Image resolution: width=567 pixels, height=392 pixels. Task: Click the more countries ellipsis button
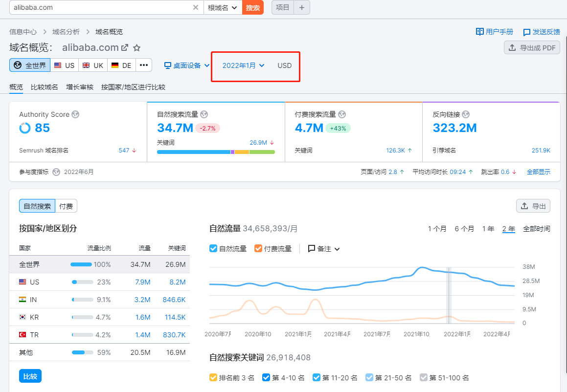(144, 65)
